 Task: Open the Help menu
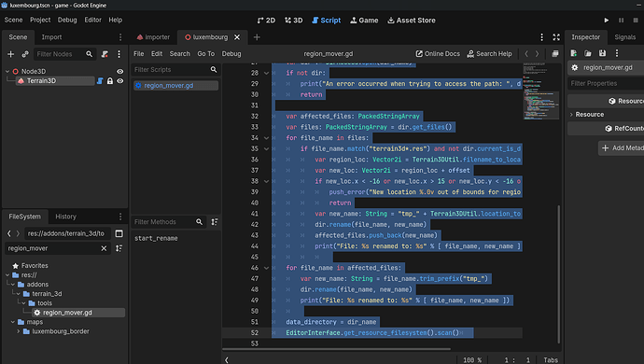click(116, 20)
